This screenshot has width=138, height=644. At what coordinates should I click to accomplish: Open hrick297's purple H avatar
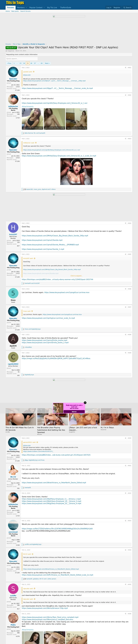click(x=13, y=228)
